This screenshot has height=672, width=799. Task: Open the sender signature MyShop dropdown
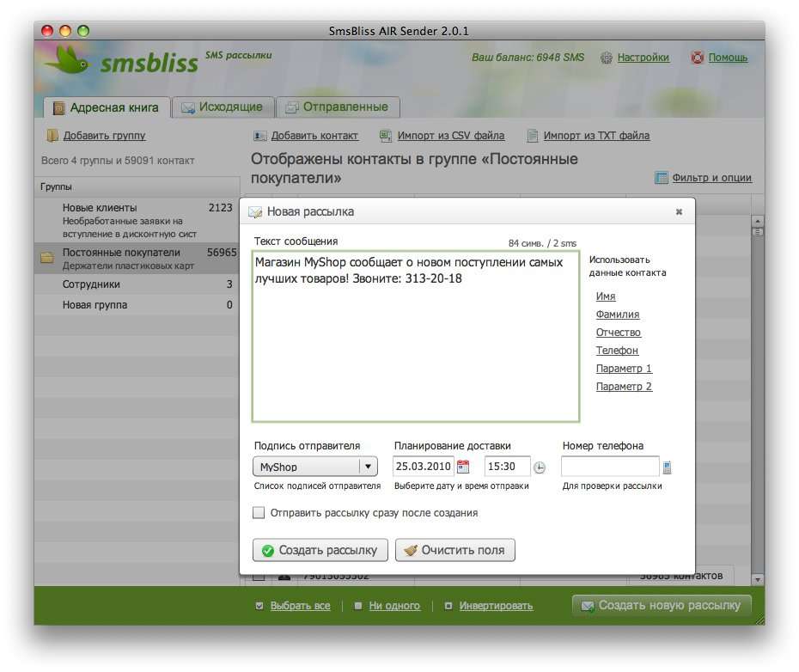[315, 467]
